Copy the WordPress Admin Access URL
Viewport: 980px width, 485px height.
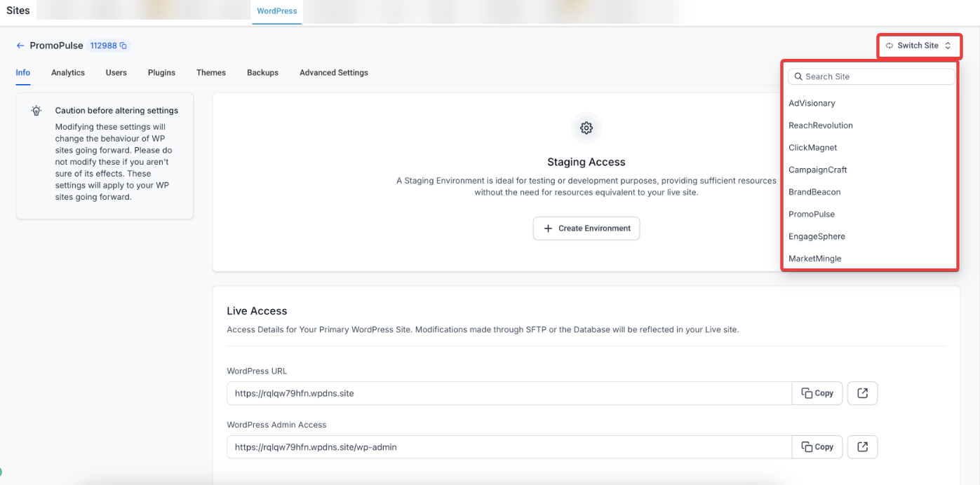(817, 446)
